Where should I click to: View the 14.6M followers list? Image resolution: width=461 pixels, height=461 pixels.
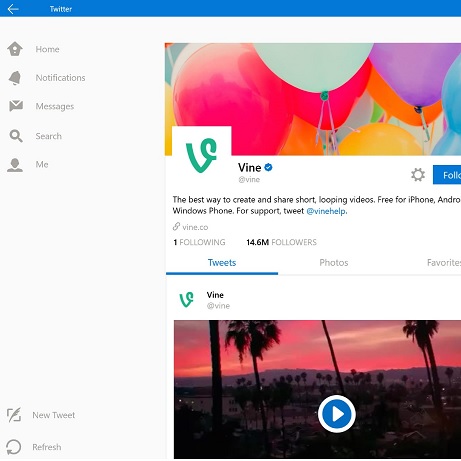[281, 242]
